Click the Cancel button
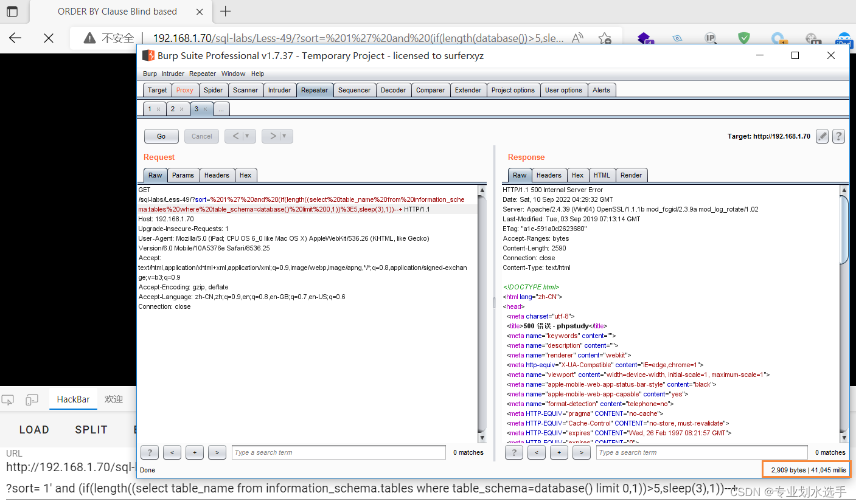 pyautogui.click(x=202, y=136)
